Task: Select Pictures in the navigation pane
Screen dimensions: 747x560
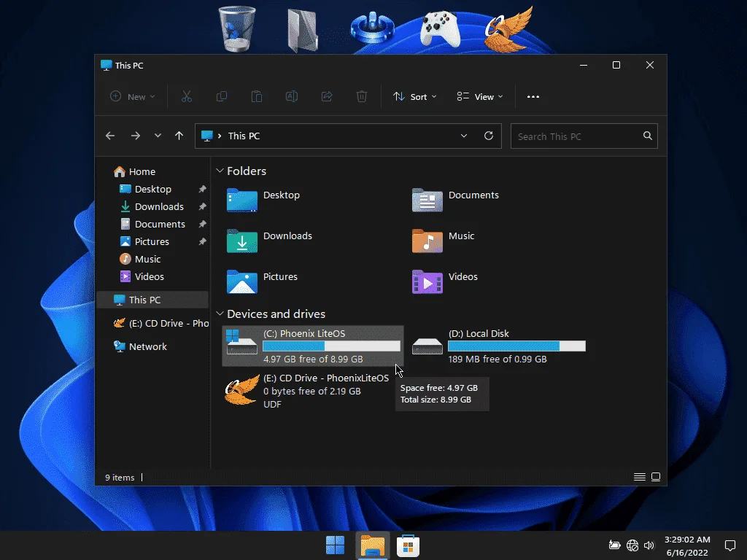Action: [x=152, y=241]
